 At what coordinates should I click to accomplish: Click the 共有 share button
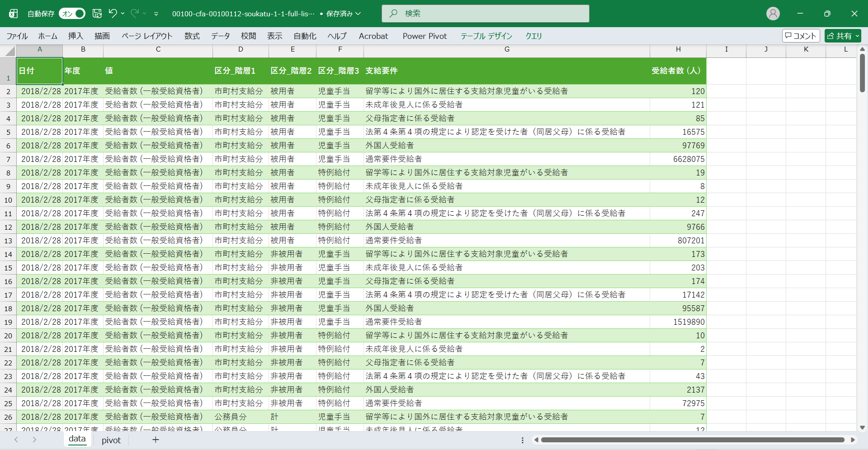click(x=842, y=36)
